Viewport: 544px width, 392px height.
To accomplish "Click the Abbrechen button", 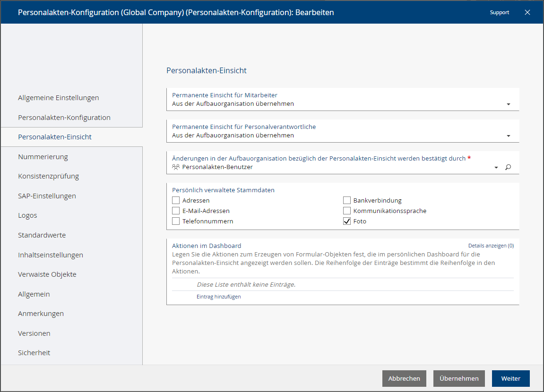I will [404, 378].
